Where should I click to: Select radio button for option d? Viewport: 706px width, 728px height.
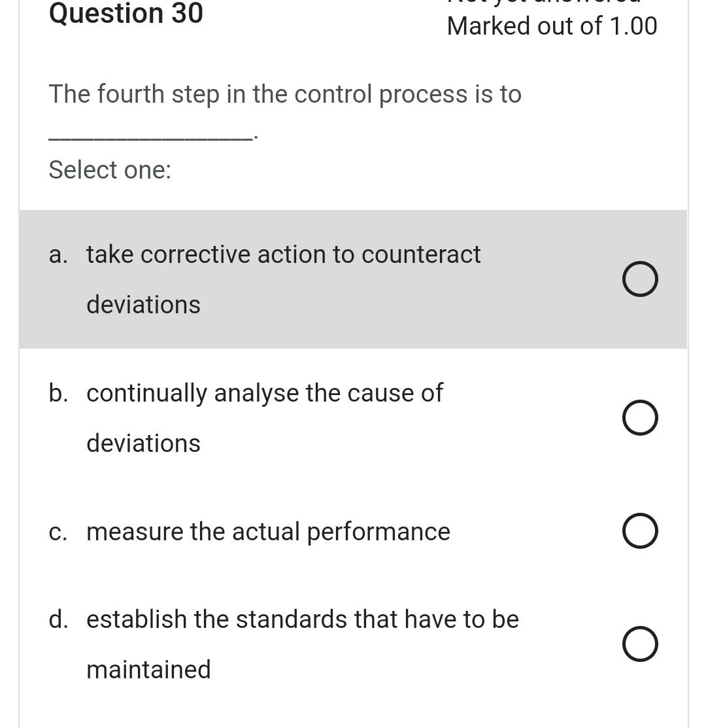[x=640, y=644]
